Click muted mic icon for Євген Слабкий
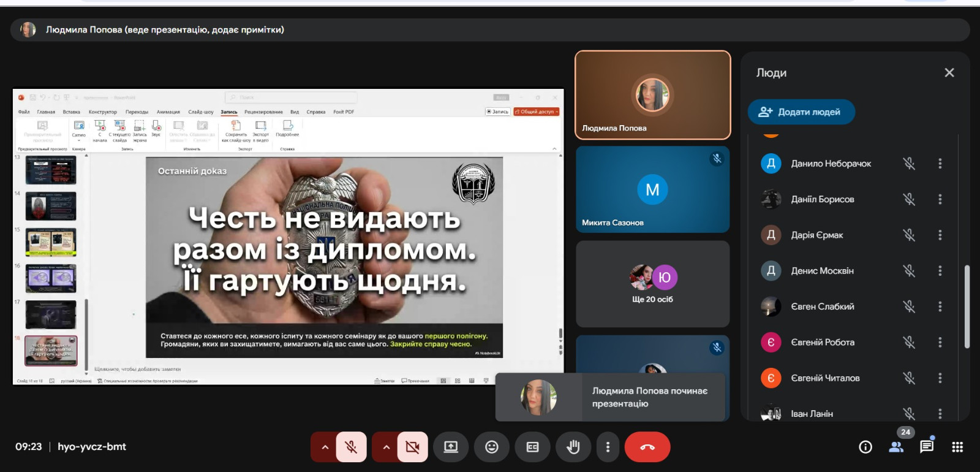 (x=909, y=306)
